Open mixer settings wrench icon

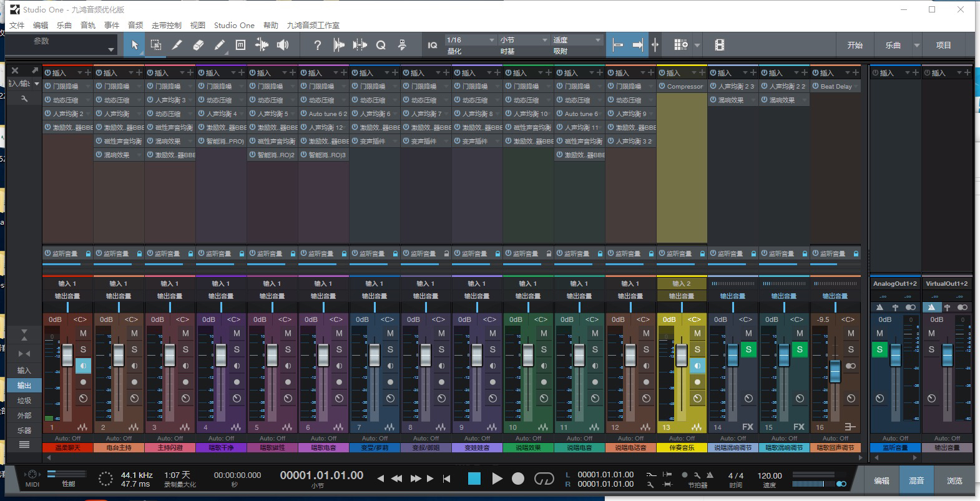24,99
